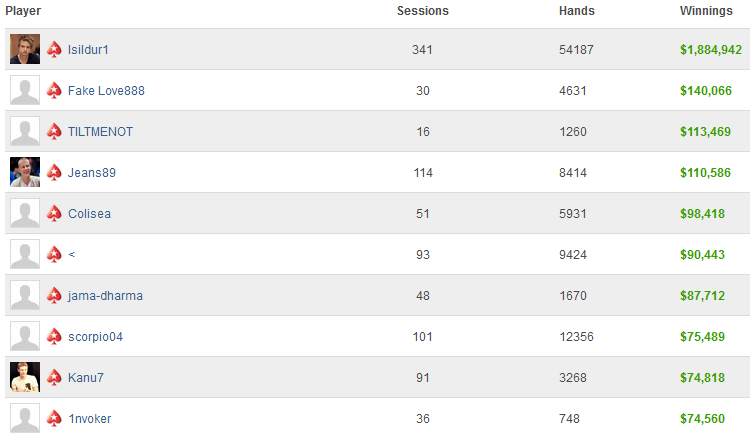Open the Isildur1 player link
This screenshot has width=750, height=436.
[x=88, y=50]
